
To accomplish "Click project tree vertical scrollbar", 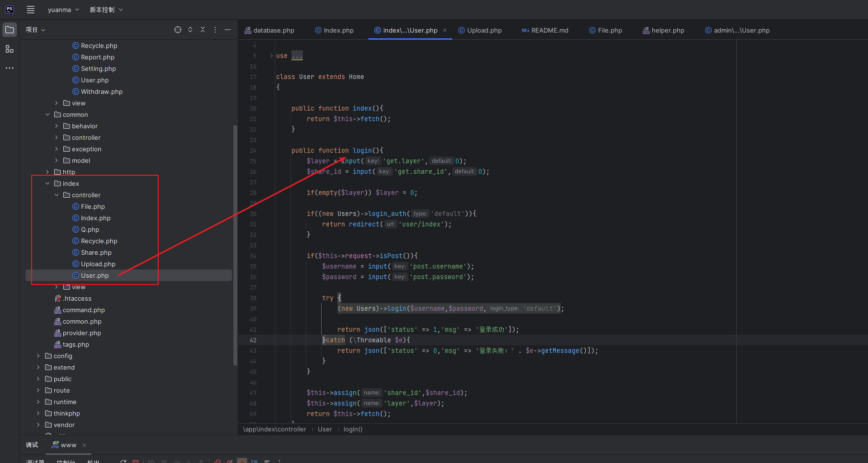I will pyautogui.click(x=235, y=245).
